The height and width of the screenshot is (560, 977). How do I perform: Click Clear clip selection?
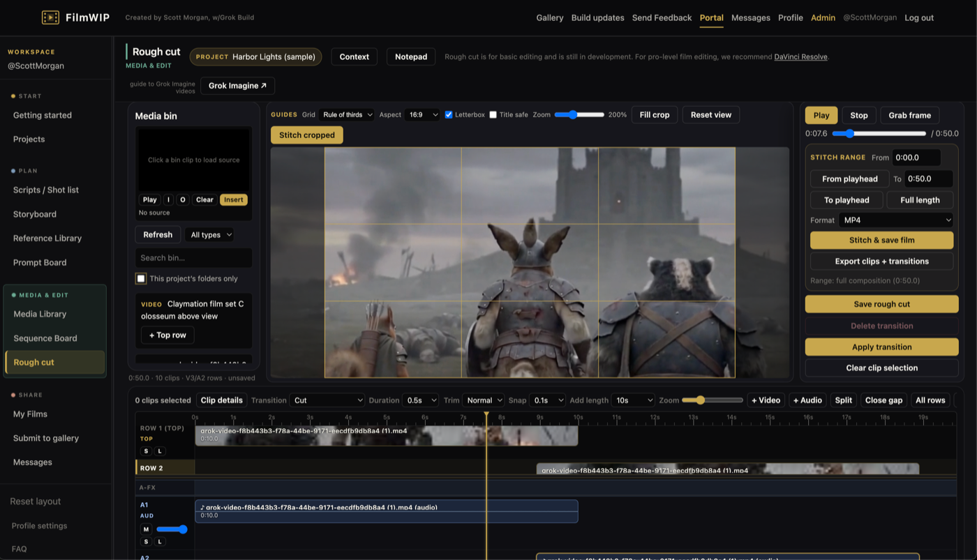tap(882, 368)
